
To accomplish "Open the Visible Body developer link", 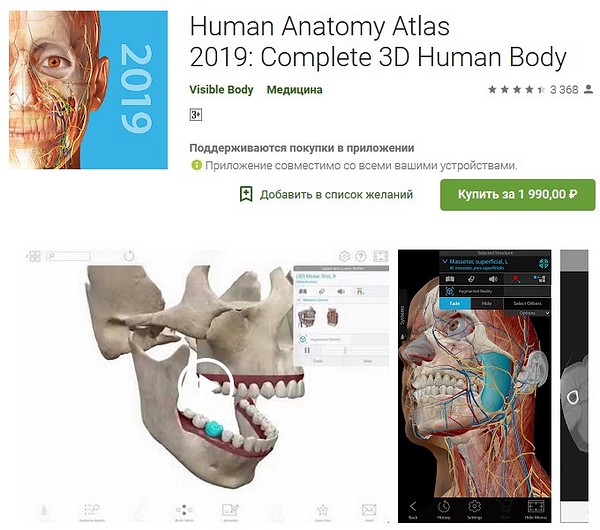I will pos(221,90).
